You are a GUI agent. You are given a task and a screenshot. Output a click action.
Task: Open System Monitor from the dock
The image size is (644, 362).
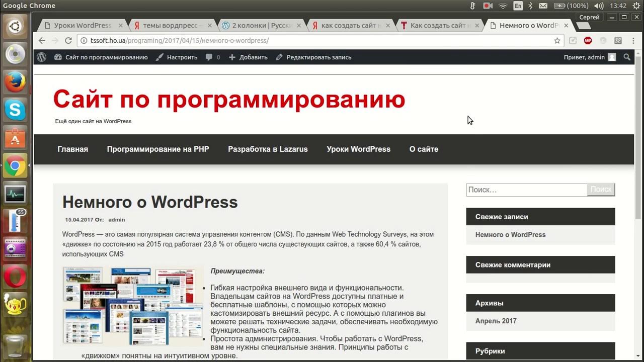click(15, 194)
